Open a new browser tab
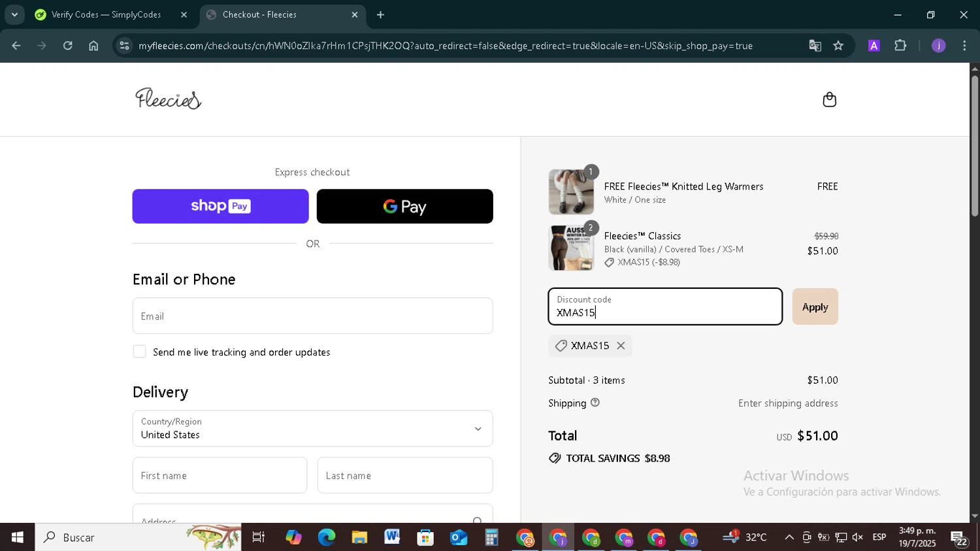The width and height of the screenshot is (980, 551). 381,14
